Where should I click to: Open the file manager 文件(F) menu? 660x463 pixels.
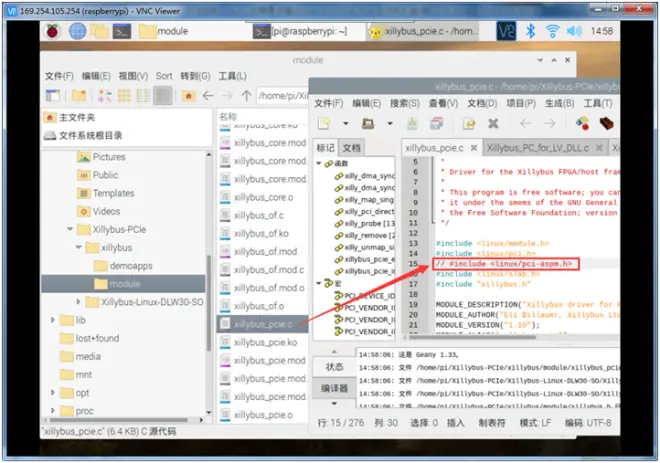(59, 76)
